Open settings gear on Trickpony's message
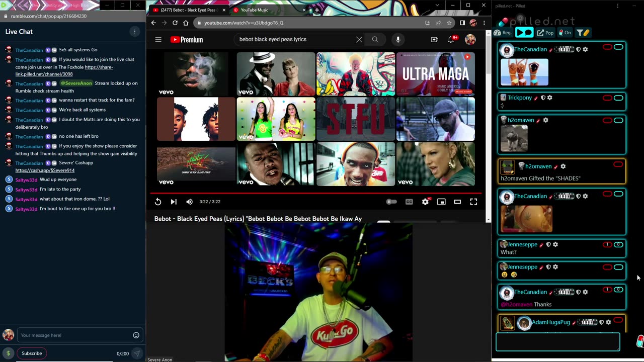 [x=549, y=98]
